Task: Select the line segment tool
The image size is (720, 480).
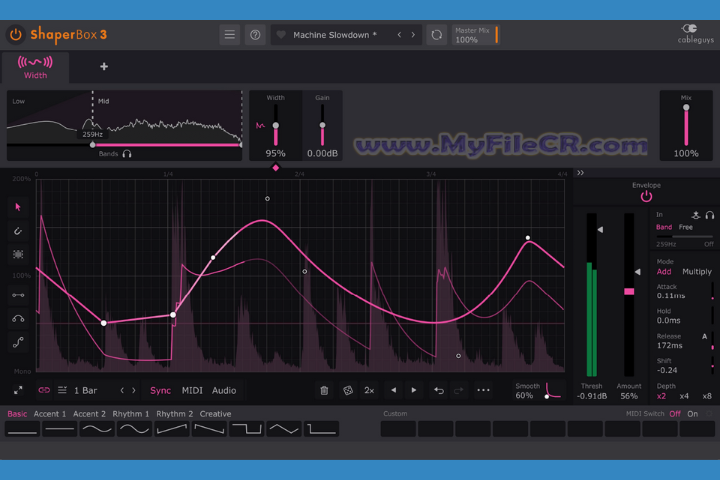Action: pyautogui.click(x=18, y=295)
